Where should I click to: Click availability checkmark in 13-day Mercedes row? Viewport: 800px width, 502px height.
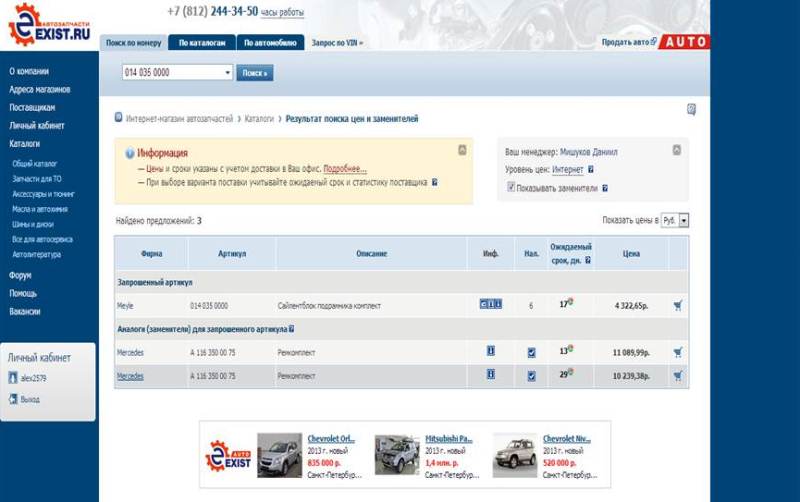pyautogui.click(x=531, y=352)
